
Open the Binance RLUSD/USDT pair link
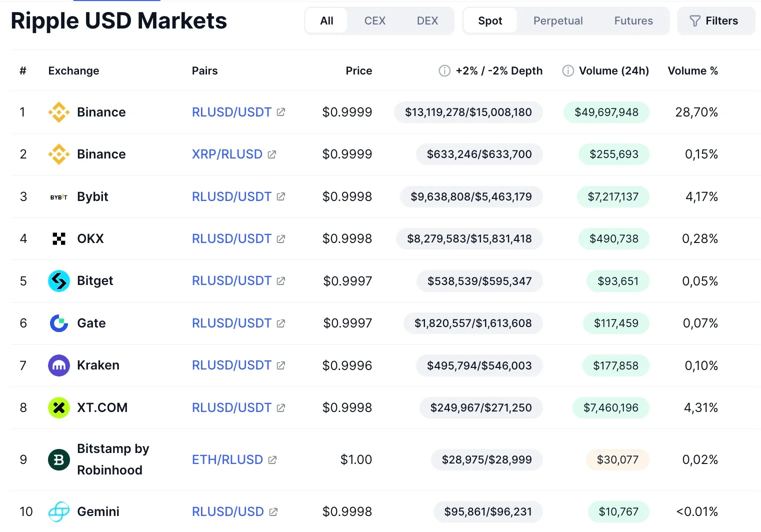click(x=231, y=112)
